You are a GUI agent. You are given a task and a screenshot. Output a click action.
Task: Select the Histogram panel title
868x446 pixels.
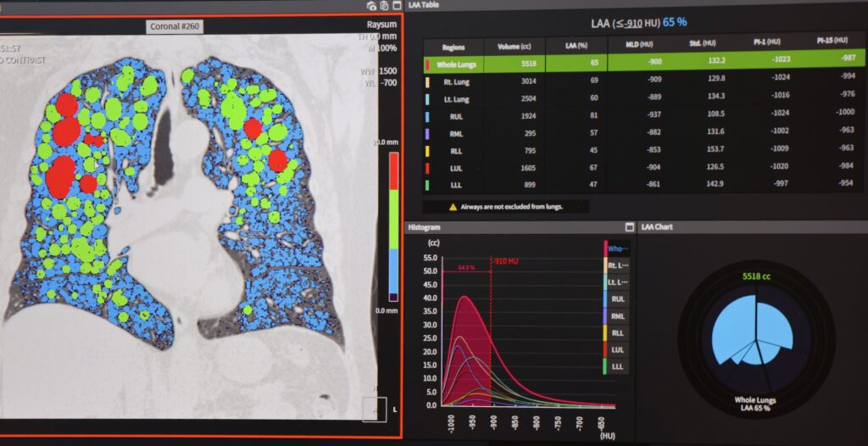click(x=424, y=227)
